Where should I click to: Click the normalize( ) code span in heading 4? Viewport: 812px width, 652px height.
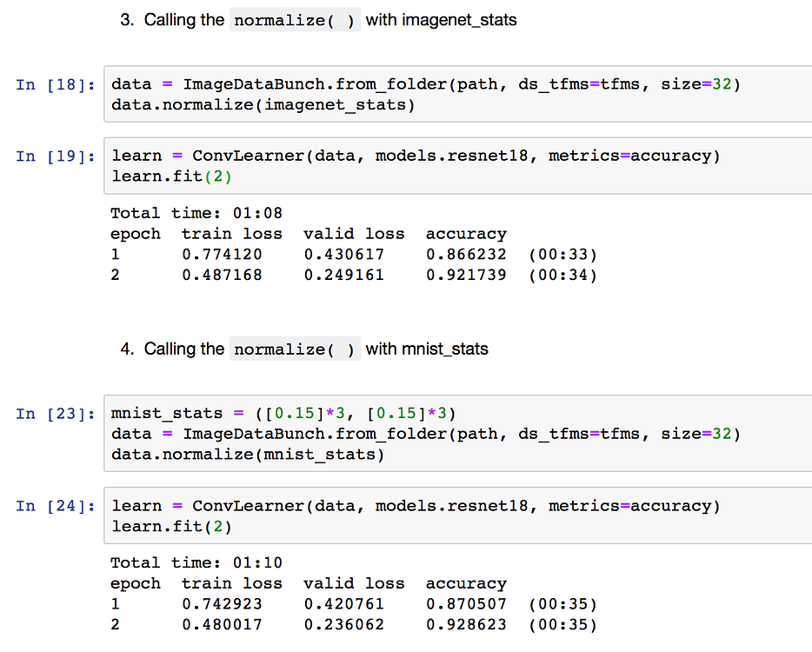coord(295,349)
